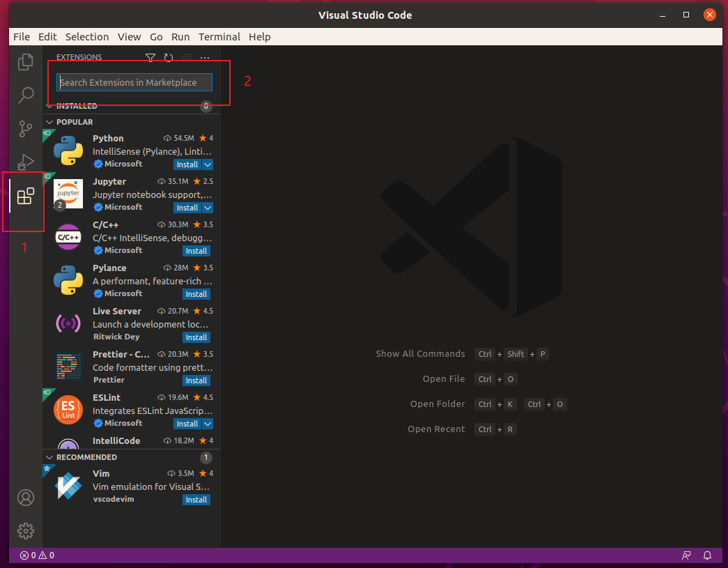Open the Accounts icon
Viewport: 728px width, 568px height.
pos(25,497)
